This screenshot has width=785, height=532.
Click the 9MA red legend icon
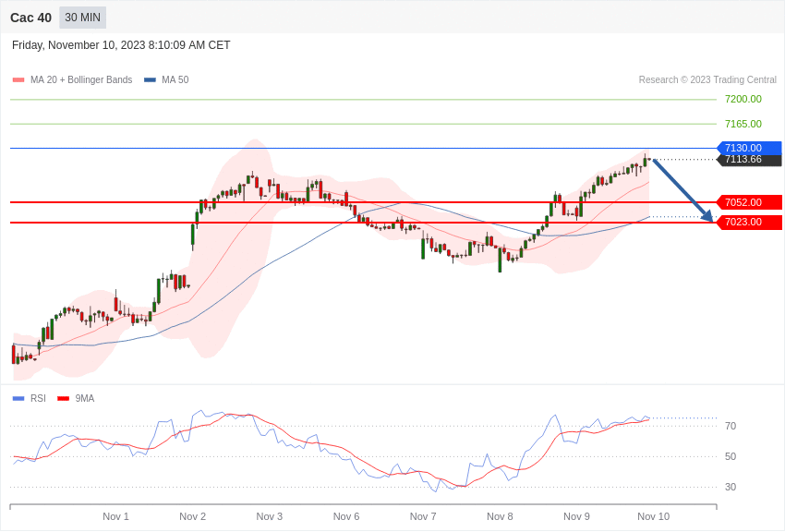point(61,398)
